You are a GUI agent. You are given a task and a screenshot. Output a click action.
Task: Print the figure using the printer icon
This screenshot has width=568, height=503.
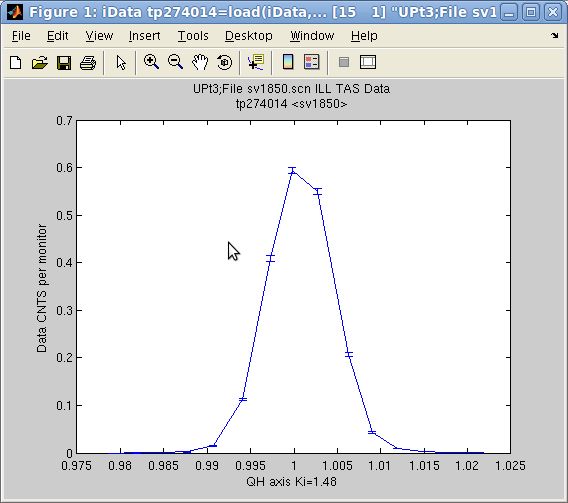(88, 63)
